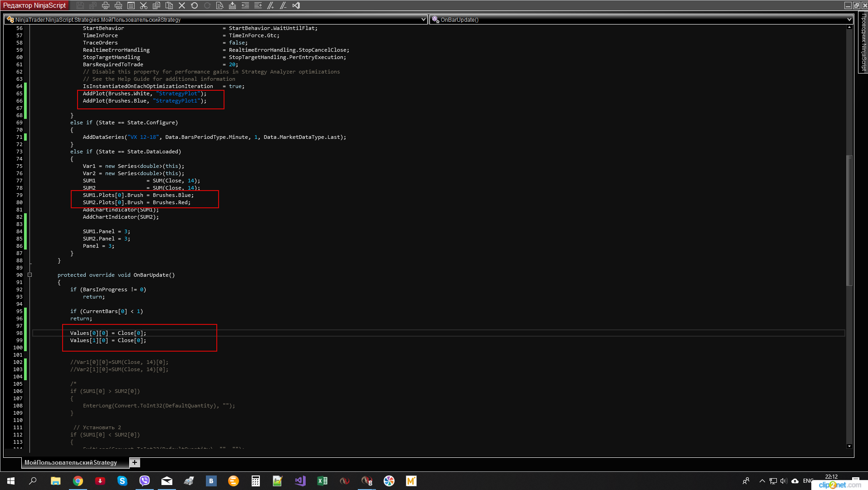Click the AddDataSeries code line
This screenshot has width=868, height=490.
pyautogui.click(x=215, y=137)
